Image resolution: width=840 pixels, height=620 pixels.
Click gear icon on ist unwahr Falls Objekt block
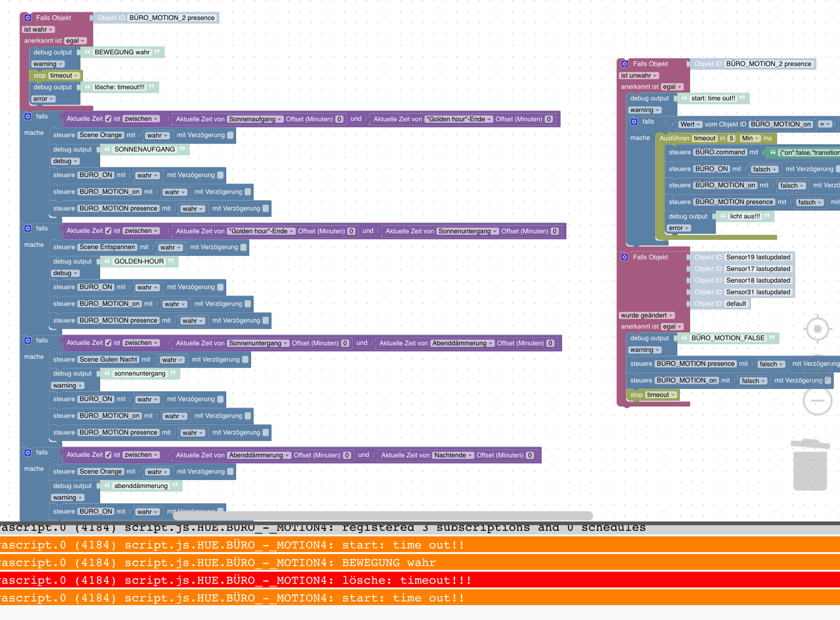click(625, 64)
